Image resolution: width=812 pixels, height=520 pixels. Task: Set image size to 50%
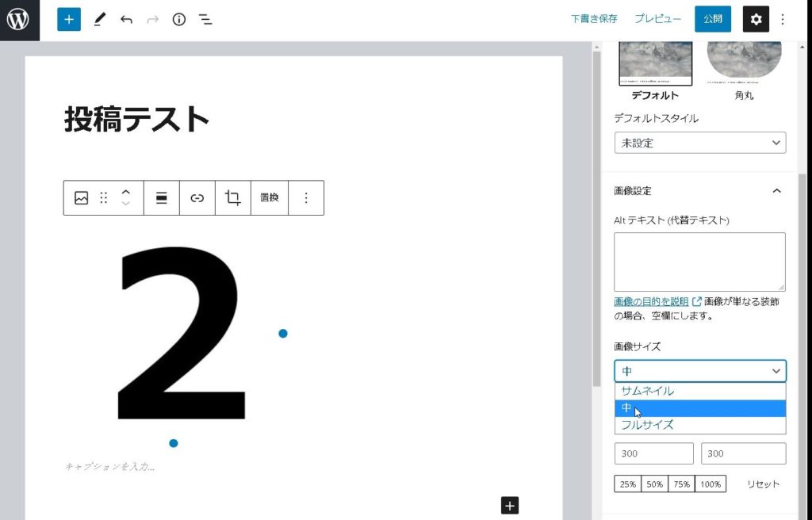(654, 484)
